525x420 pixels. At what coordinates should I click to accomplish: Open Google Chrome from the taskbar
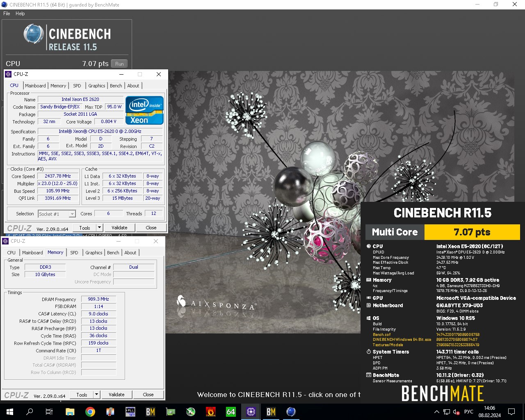(x=90, y=411)
